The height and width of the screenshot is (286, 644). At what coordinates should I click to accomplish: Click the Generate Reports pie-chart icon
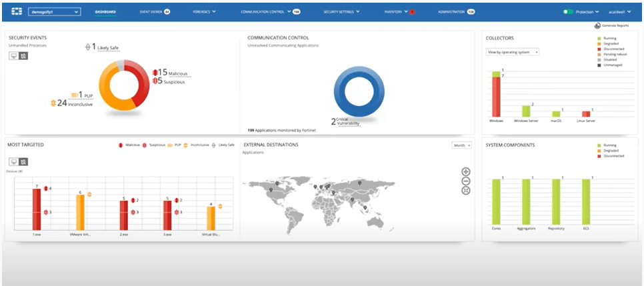pos(597,25)
